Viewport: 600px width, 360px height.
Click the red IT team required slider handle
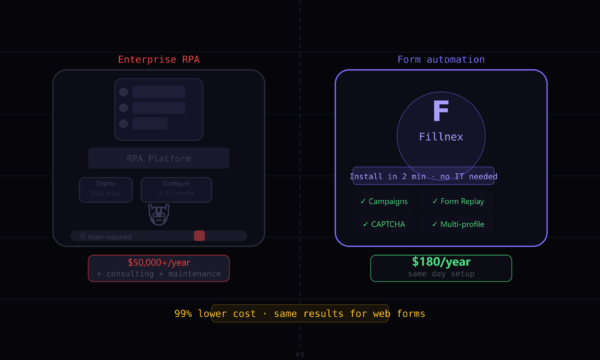click(199, 236)
